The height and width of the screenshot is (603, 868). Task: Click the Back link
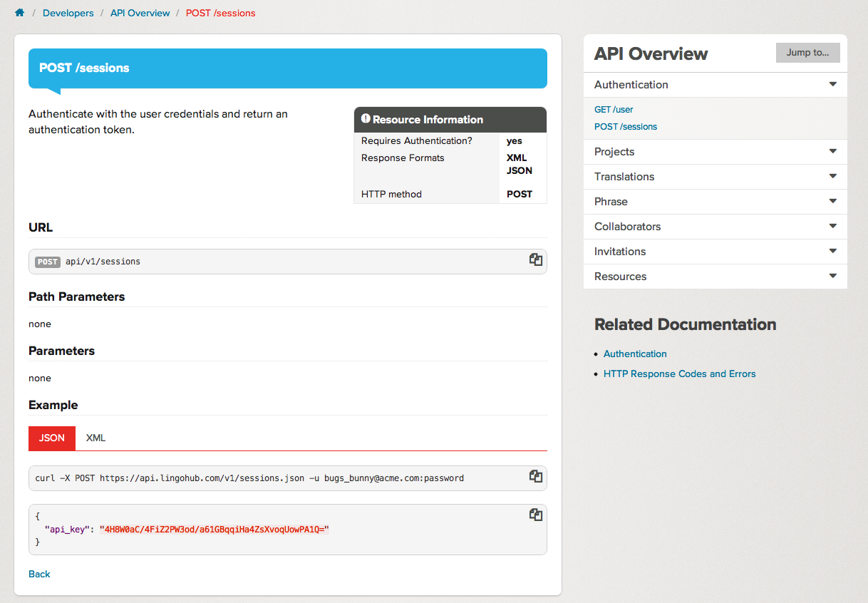(39, 574)
